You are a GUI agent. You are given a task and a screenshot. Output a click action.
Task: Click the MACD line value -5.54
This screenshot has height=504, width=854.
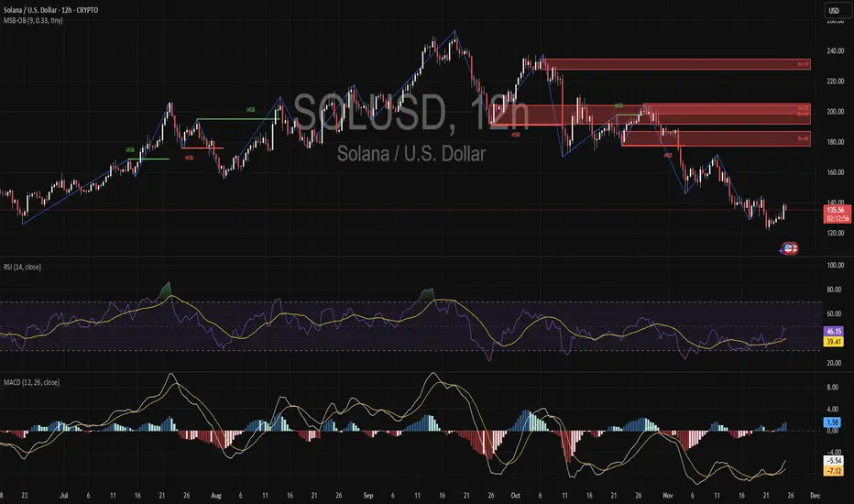[x=834, y=461]
